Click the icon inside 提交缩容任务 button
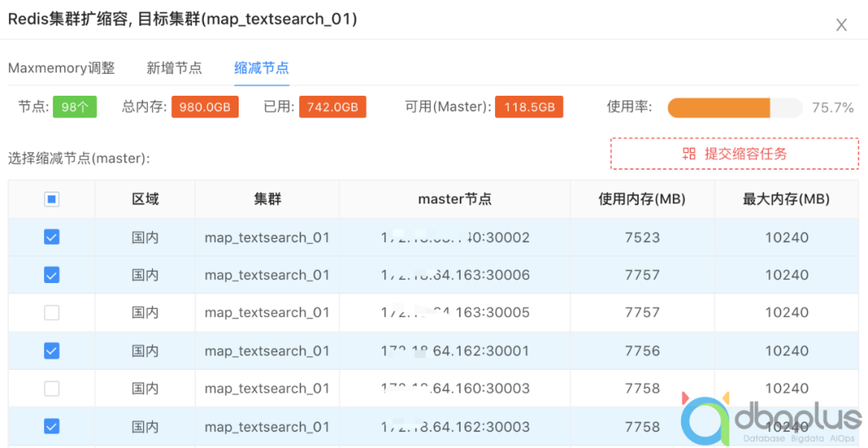This screenshot has width=868, height=448. tap(690, 154)
